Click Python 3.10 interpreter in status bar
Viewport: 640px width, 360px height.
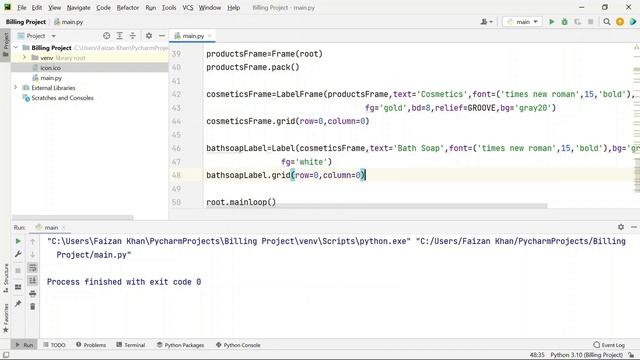586,355
